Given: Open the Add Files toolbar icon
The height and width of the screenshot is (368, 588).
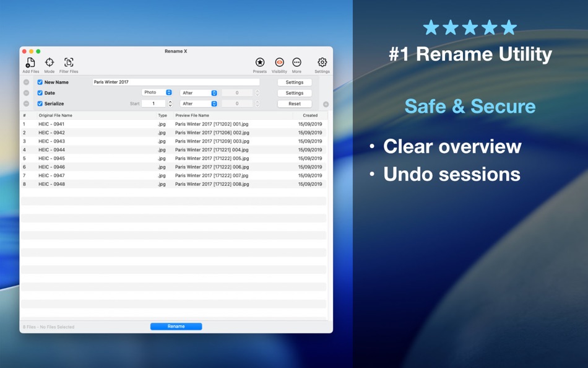Looking at the screenshot, I should (30, 63).
